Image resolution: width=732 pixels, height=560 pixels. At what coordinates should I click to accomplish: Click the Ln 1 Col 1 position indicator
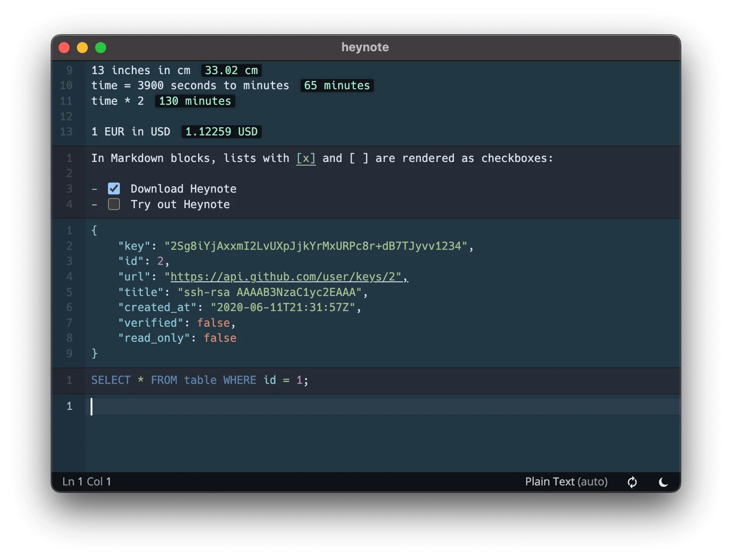coord(87,482)
